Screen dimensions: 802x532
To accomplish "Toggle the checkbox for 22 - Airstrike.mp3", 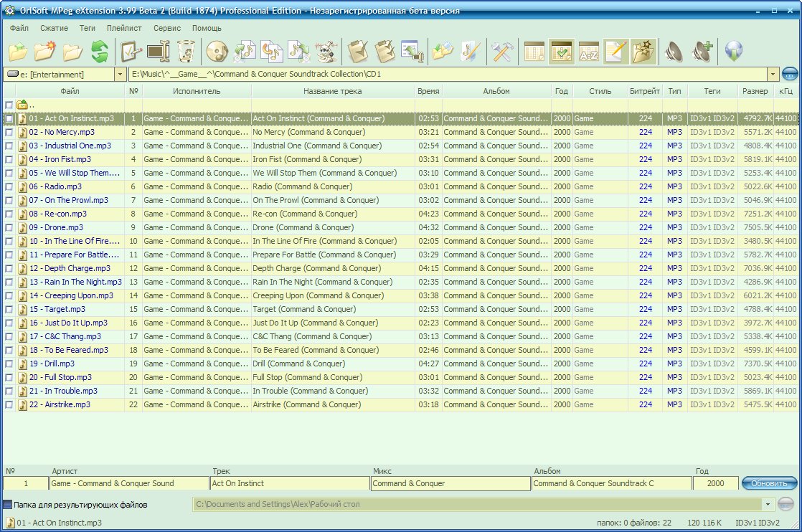I will [9, 405].
